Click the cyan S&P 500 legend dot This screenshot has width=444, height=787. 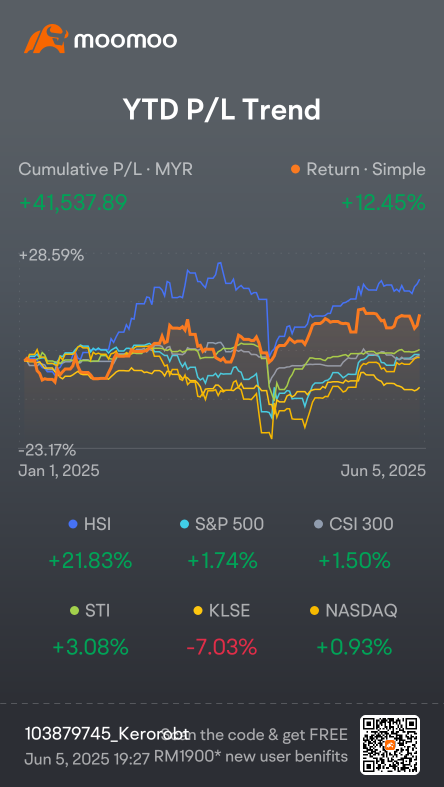tap(185, 524)
